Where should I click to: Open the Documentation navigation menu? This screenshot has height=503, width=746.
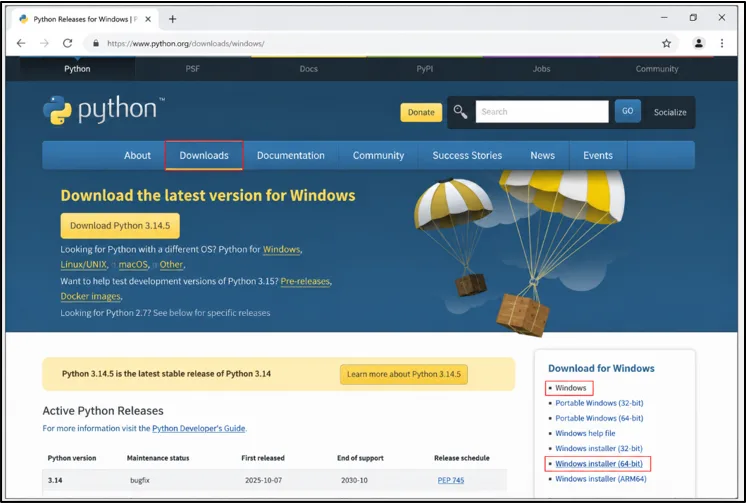(x=291, y=156)
